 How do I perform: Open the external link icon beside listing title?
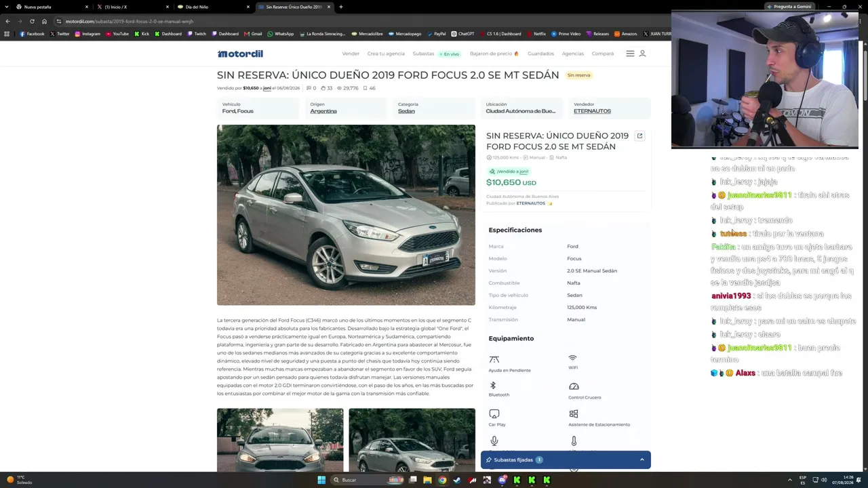click(639, 136)
